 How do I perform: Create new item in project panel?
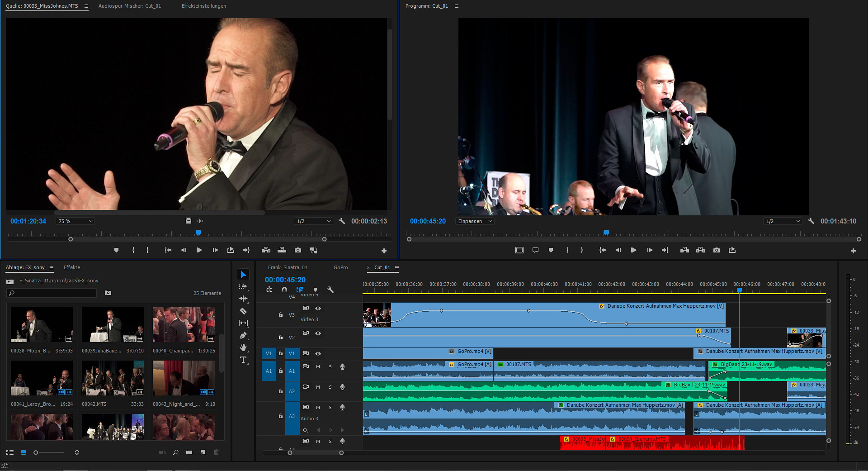pyautogui.click(x=203, y=452)
